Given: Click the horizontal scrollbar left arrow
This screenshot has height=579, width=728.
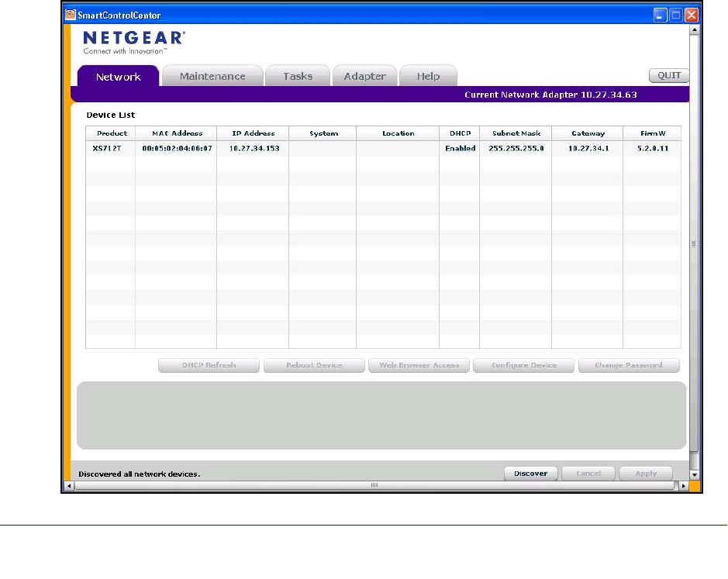Looking at the screenshot, I should (69, 486).
